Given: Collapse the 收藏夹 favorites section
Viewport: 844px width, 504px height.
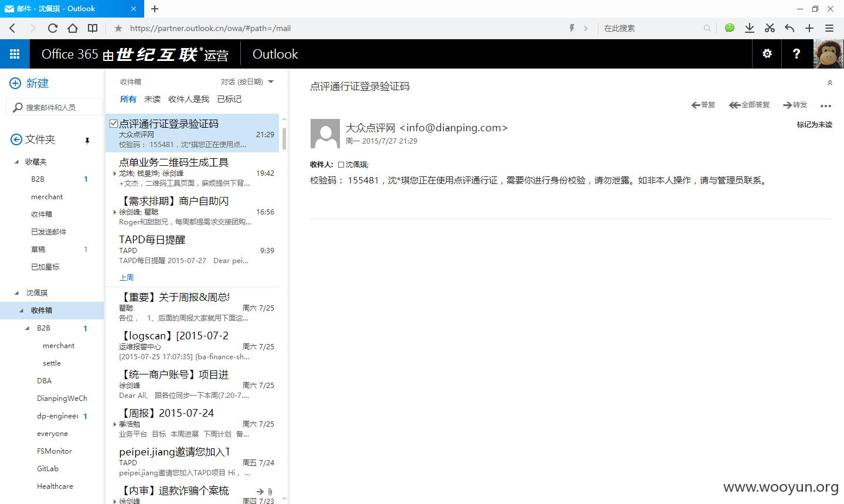Looking at the screenshot, I should [x=16, y=162].
